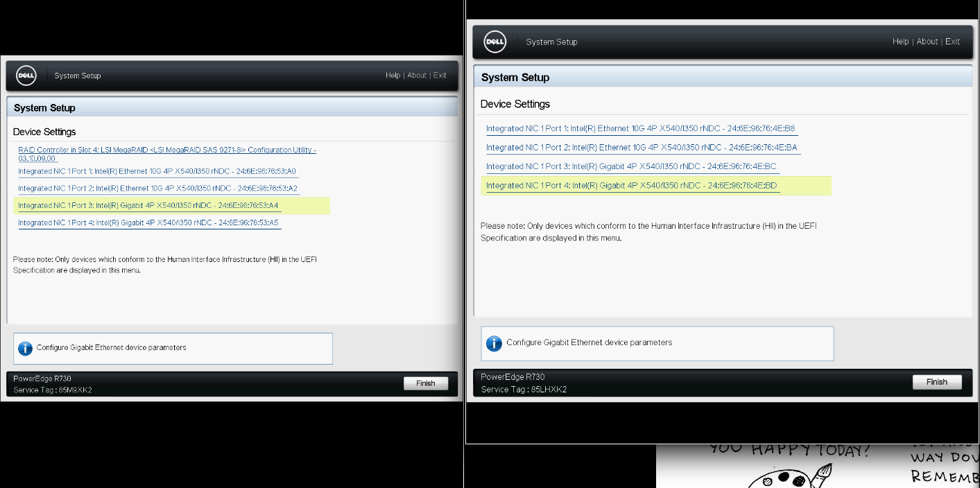Select NIC 1 Port 2 with MAC ending 53:A2
The height and width of the screenshot is (488, 980).
pyautogui.click(x=157, y=189)
